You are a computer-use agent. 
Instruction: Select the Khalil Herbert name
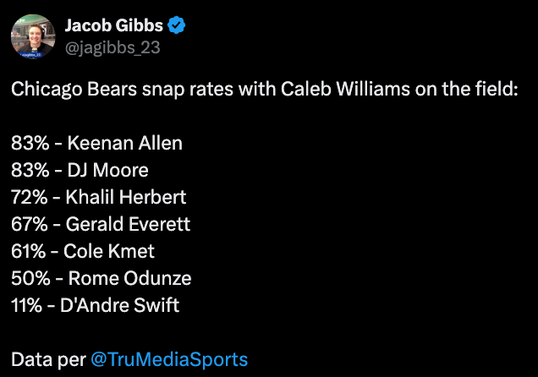coord(126,197)
